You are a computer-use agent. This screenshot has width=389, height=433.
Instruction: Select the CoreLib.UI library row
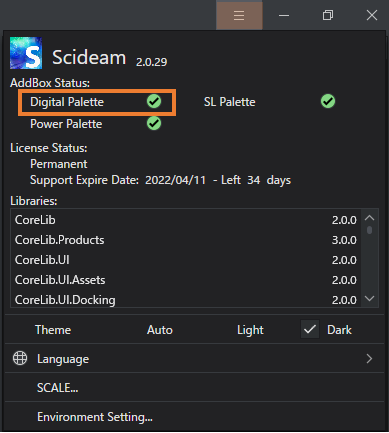(186, 260)
